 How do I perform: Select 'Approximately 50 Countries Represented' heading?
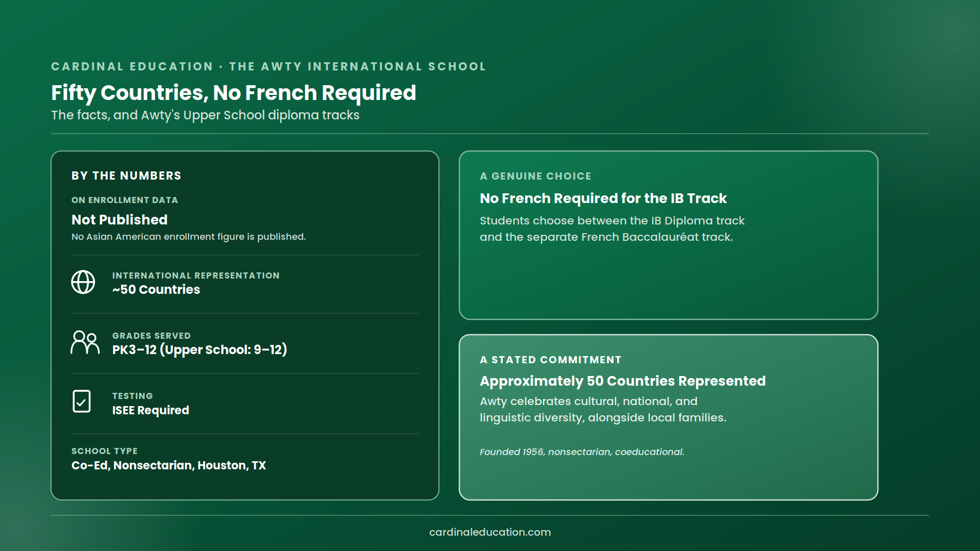(x=623, y=381)
